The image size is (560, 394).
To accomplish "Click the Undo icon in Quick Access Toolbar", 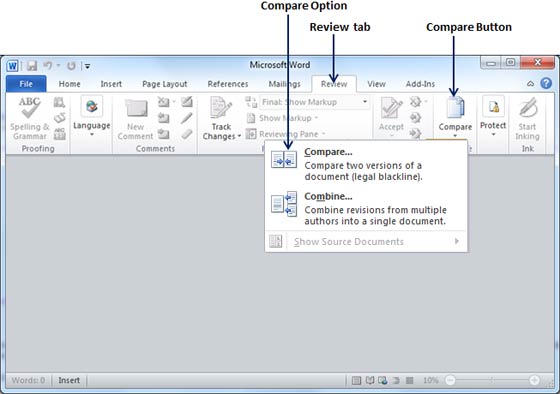I will 48,66.
